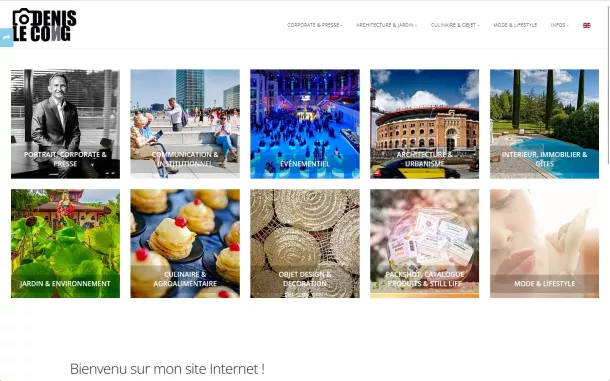Open the Événementiel gallery tile
Screen dimensions: 610x381
click(x=305, y=124)
